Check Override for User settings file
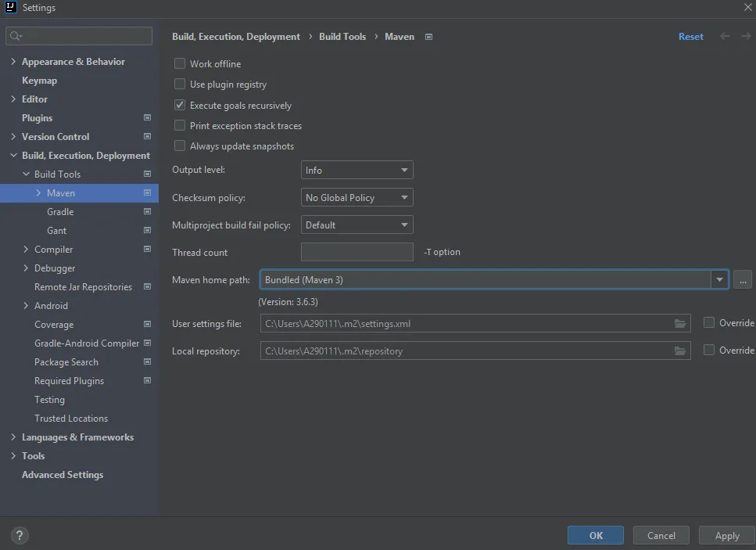Image resolution: width=756 pixels, height=550 pixels. coord(709,322)
